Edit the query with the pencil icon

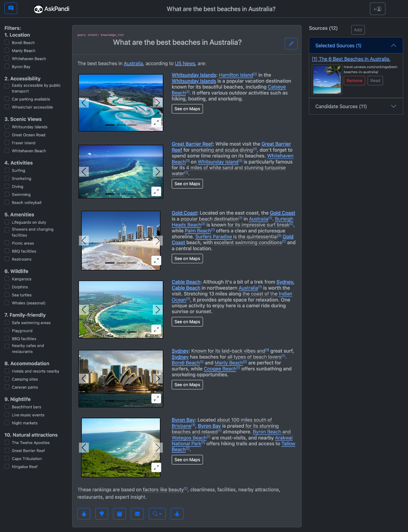click(291, 44)
